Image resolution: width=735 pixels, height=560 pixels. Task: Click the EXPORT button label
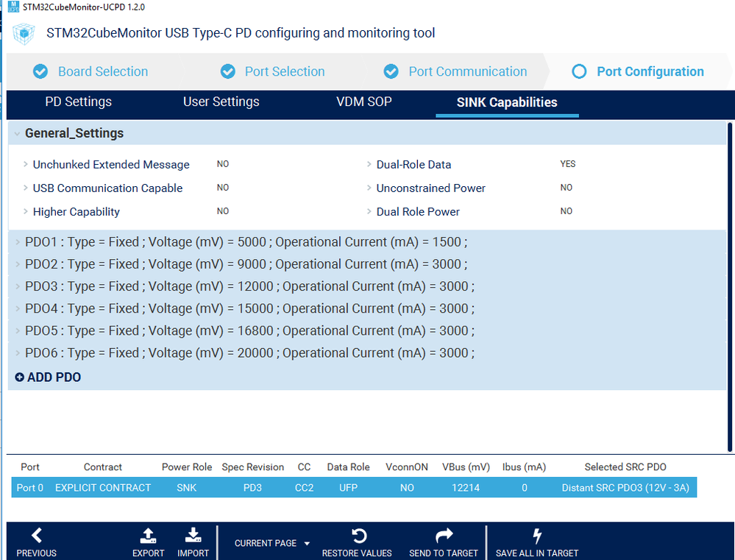point(148,553)
